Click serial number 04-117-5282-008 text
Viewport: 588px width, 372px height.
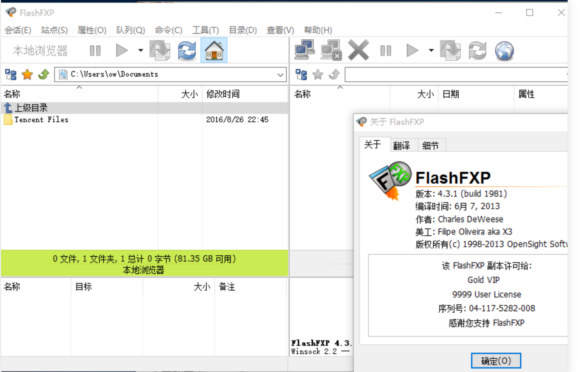coord(502,309)
